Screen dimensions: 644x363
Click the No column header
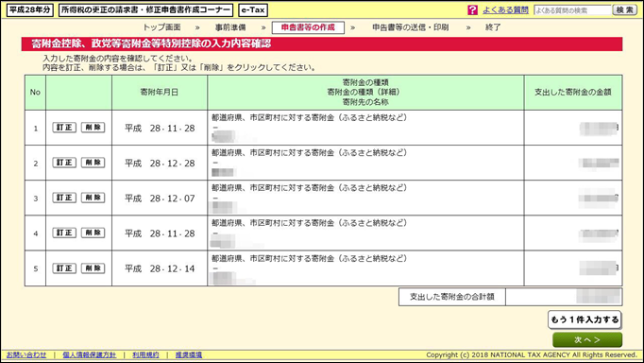[x=35, y=93]
